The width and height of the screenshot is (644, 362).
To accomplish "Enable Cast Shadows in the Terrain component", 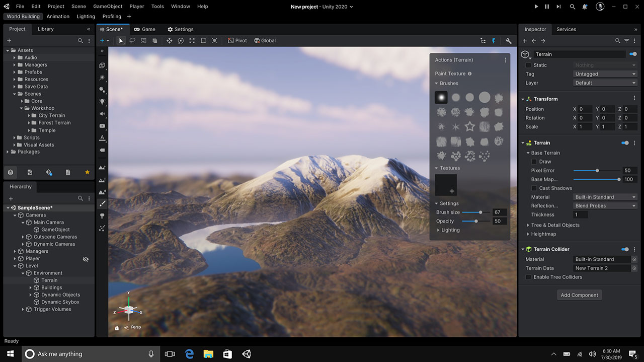I will click(x=535, y=188).
